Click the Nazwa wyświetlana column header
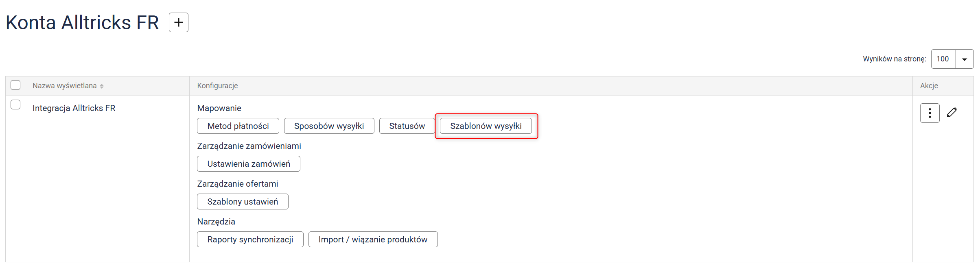 [65, 86]
